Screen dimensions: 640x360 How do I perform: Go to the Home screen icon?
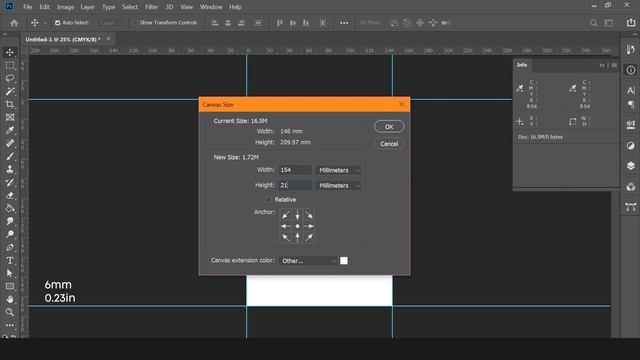click(x=14, y=23)
